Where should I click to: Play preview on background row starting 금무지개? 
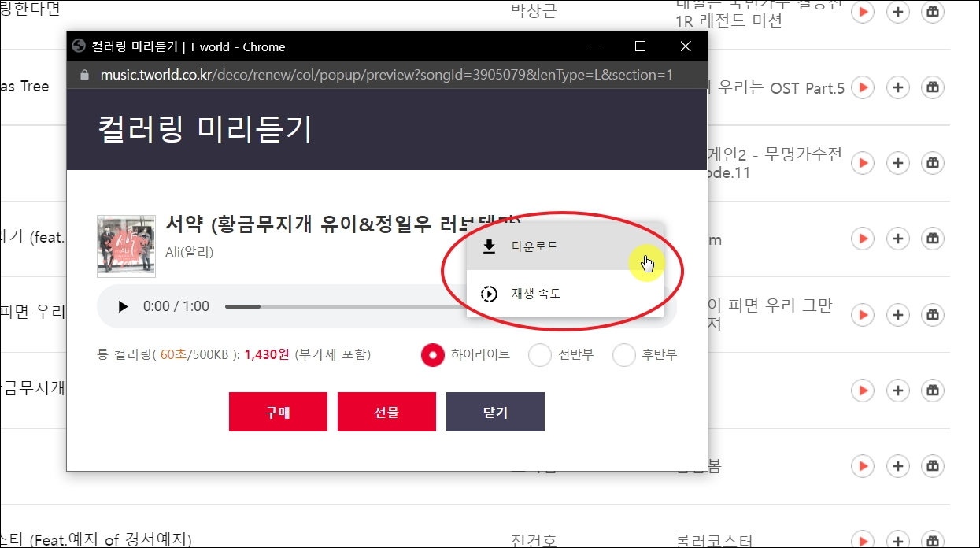[x=864, y=390]
